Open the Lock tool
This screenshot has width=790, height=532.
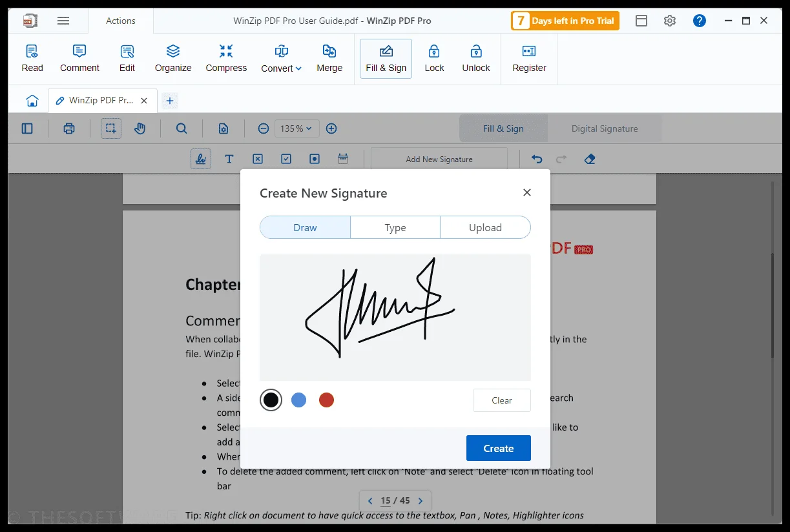[x=434, y=59]
